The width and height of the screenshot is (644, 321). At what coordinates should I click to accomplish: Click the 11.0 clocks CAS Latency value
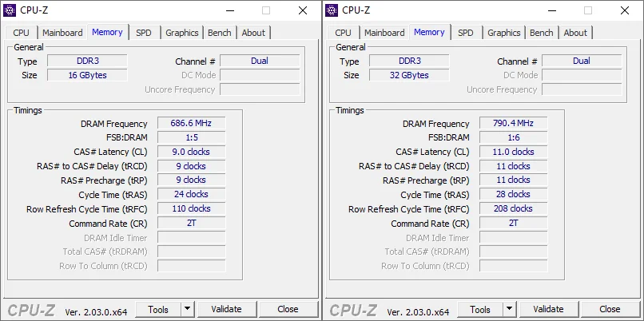[x=514, y=152]
